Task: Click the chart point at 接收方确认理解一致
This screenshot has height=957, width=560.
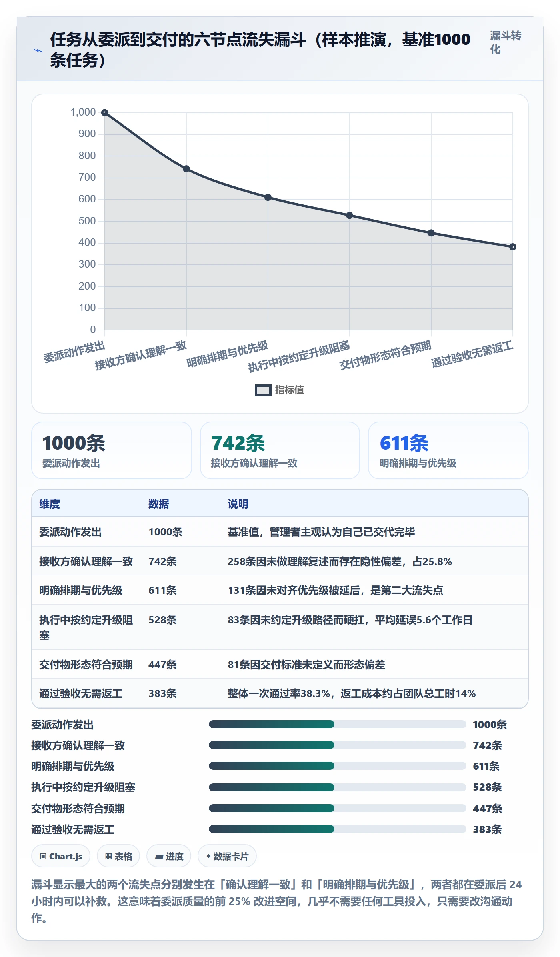Action: 186,169
